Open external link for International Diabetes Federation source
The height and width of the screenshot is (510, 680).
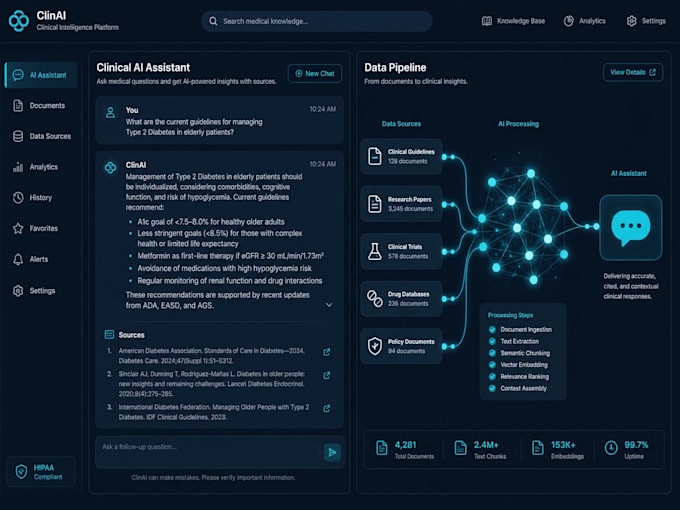327,409
